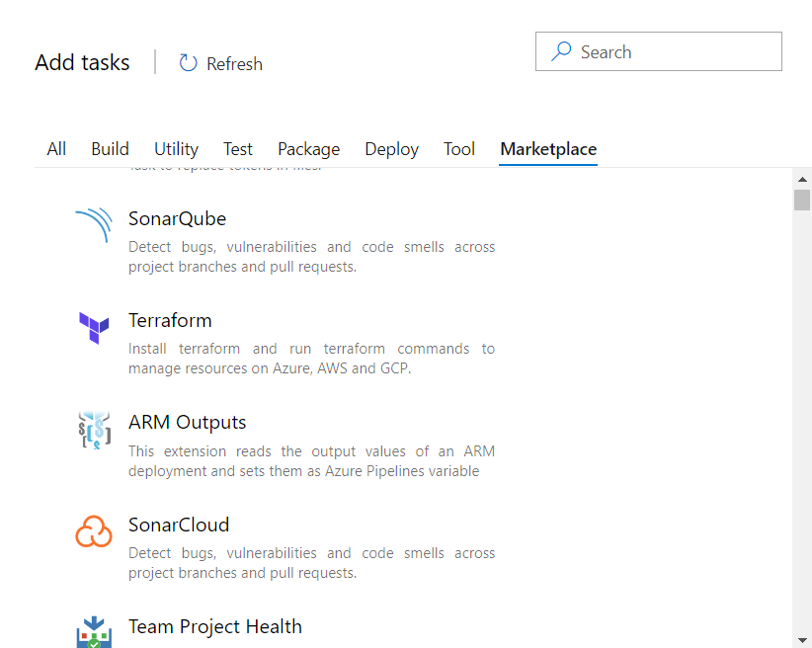The height and width of the screenshot is (648, 812).
Task: Click the ARM Outputs description text
Action: point(312,461)
